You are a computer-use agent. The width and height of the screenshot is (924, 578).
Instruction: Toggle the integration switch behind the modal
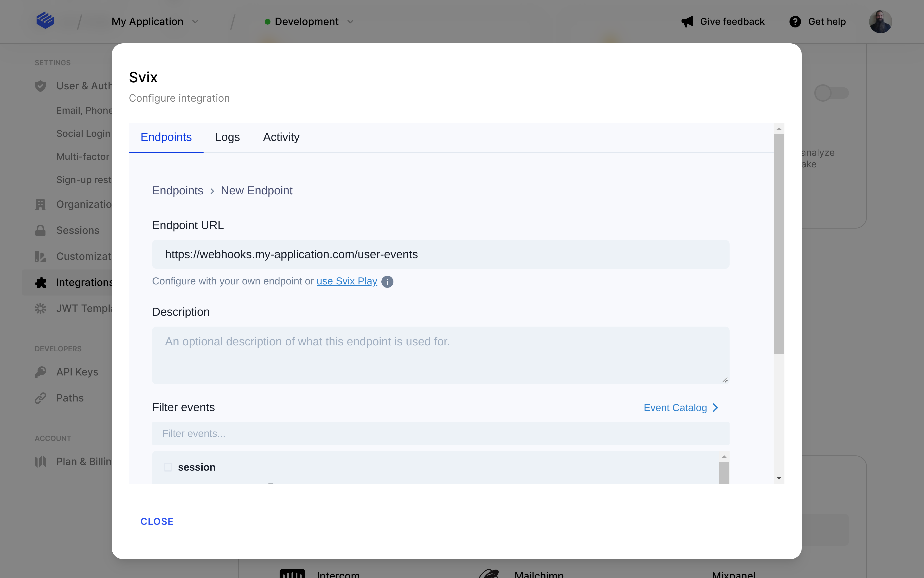tap(831, 93)
